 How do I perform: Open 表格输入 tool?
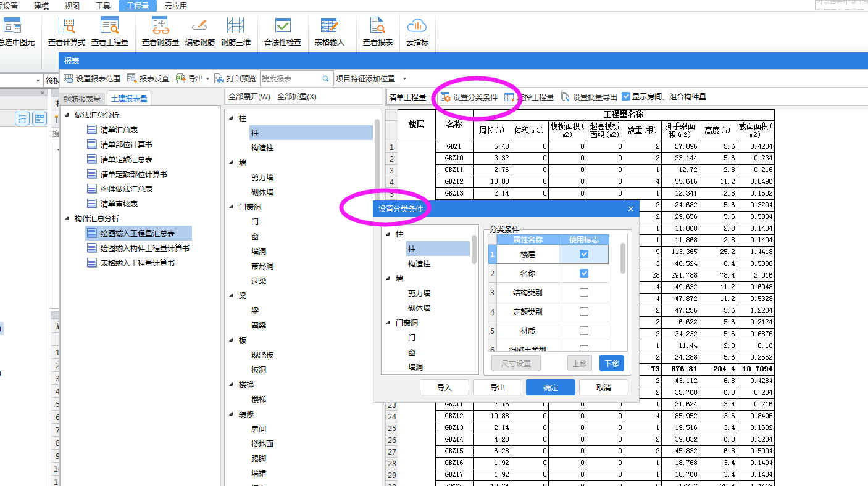(330, 32)
